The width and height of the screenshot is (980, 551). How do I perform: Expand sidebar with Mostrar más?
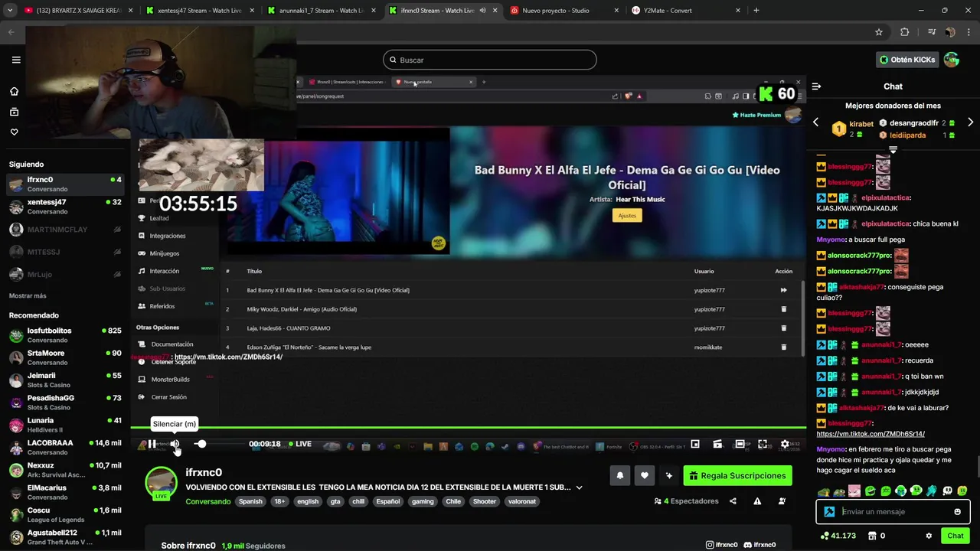point(28,295)
